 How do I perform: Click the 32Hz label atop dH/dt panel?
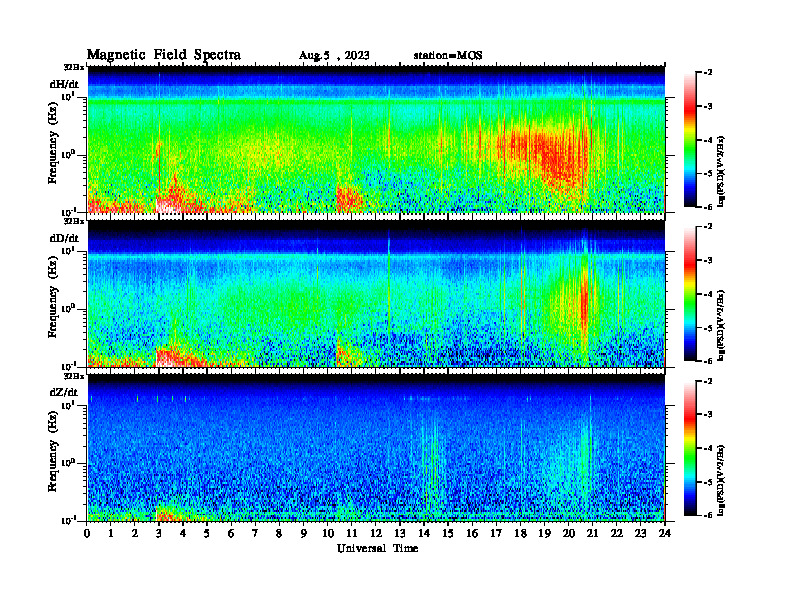74,67
